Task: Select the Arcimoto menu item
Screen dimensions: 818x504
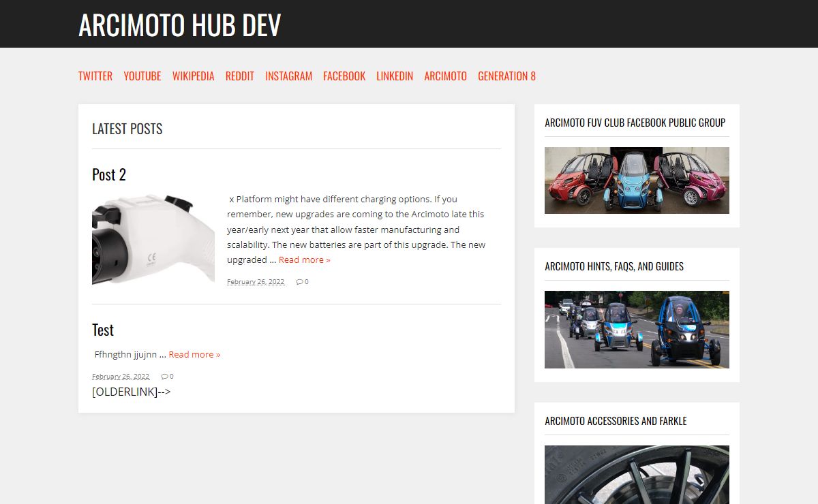Action: [x=445, y=76]
